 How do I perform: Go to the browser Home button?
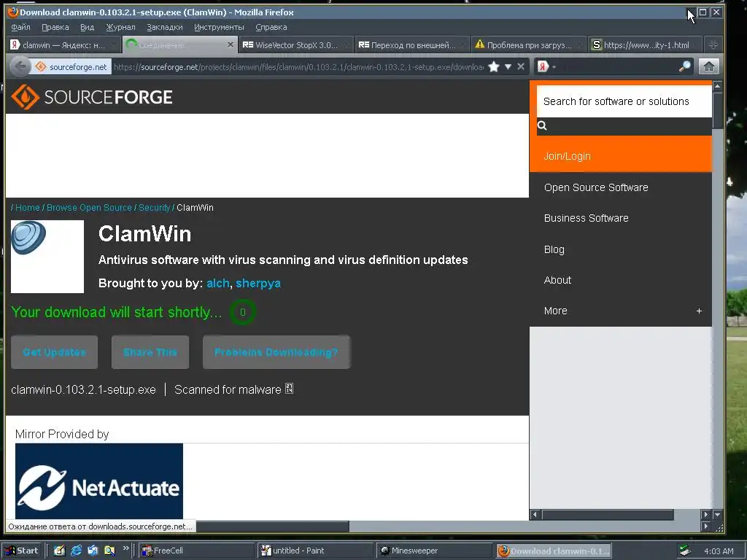click(x=709, y=66)
